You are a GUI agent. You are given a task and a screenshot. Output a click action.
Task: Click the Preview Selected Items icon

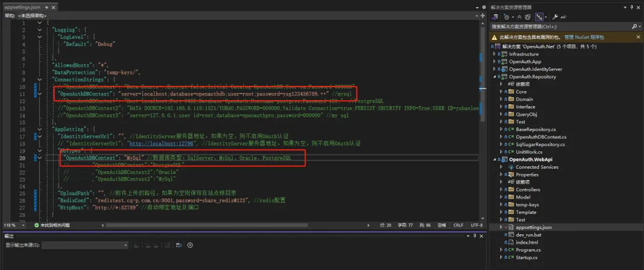point(564,17)
